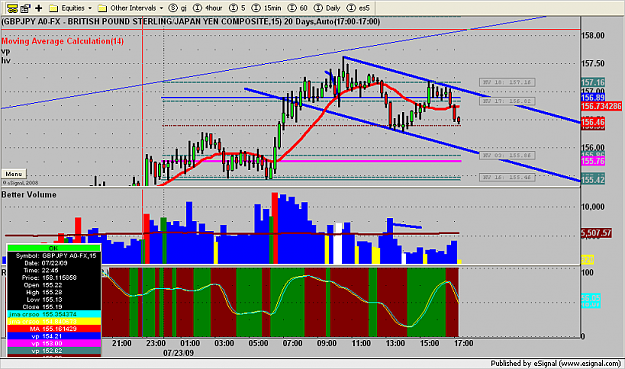Image resolution: width=625 pixels, height=369 pixels.
Task: Click the red MA 155.161429 row
Action: [54, 329]
